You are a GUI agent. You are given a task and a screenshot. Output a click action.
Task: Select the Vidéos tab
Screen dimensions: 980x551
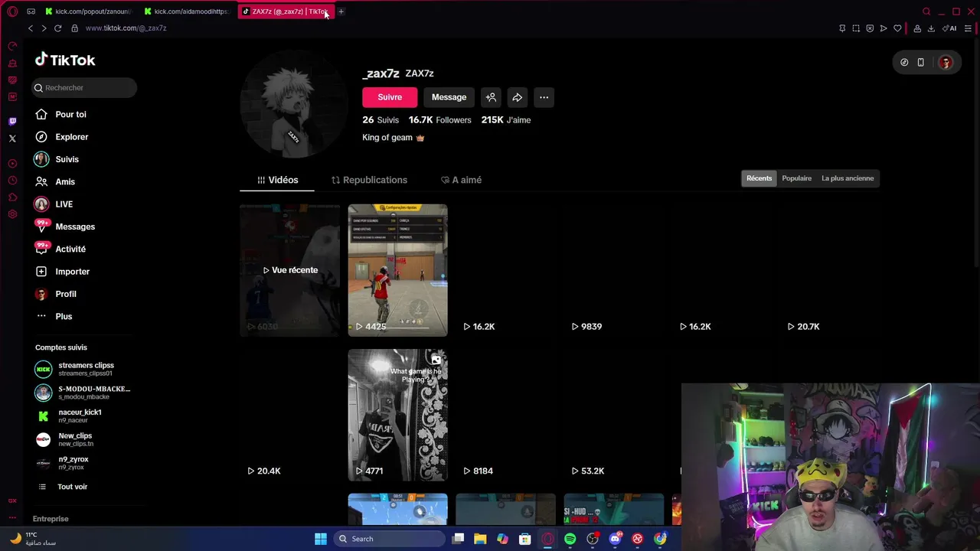277,180
